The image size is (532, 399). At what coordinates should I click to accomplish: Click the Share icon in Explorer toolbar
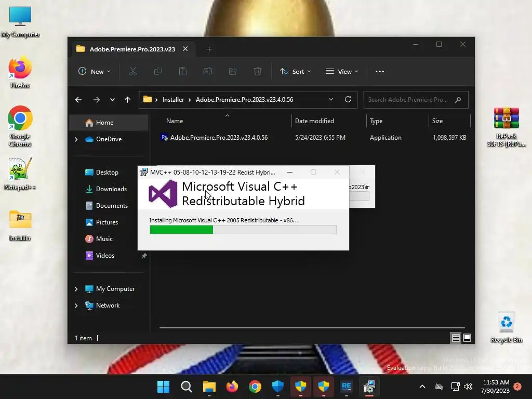[232, 71]
